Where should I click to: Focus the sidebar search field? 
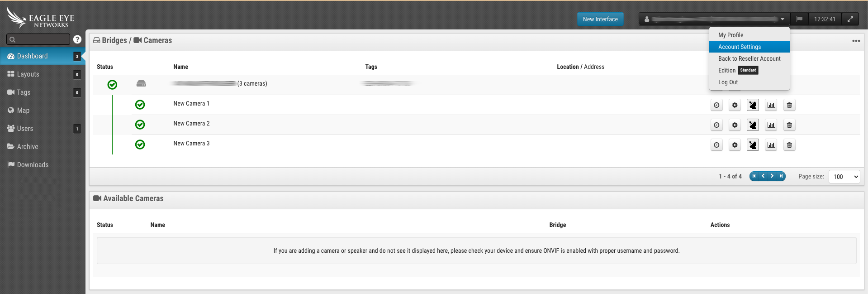[38, 39]
